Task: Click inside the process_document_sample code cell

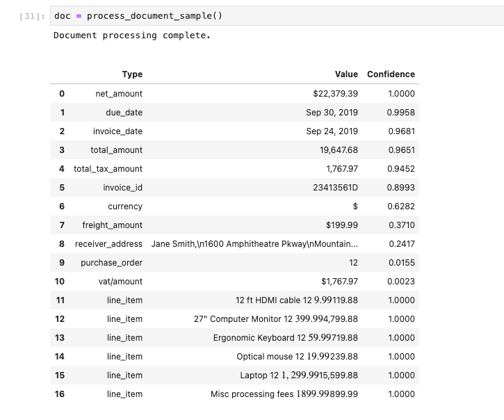Action: click(x=278, y=16)
